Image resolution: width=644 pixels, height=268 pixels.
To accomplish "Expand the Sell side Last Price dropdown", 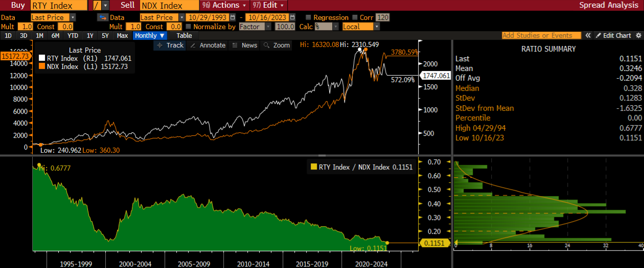I will (182, 17).
